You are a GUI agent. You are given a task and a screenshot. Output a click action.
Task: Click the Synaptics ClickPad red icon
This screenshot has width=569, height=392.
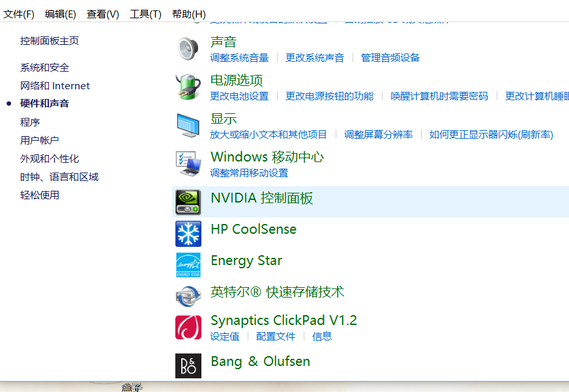188,327
